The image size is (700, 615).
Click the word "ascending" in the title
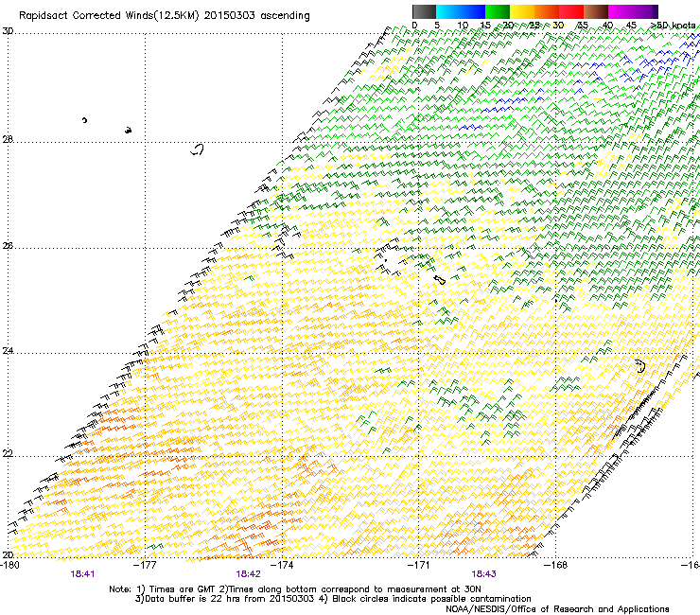[285, 16]
